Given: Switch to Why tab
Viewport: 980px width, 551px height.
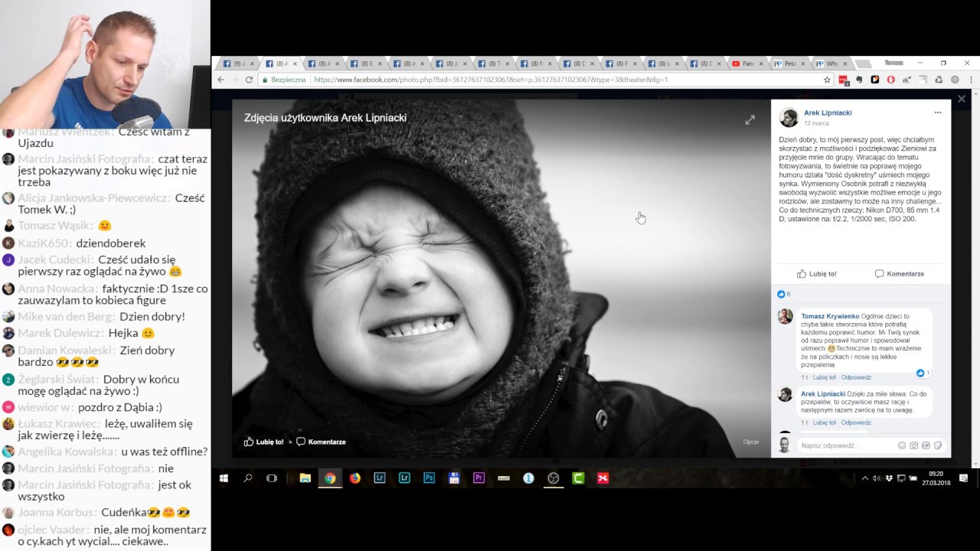Looking at the screenshot, I should [x=831, y=64].
